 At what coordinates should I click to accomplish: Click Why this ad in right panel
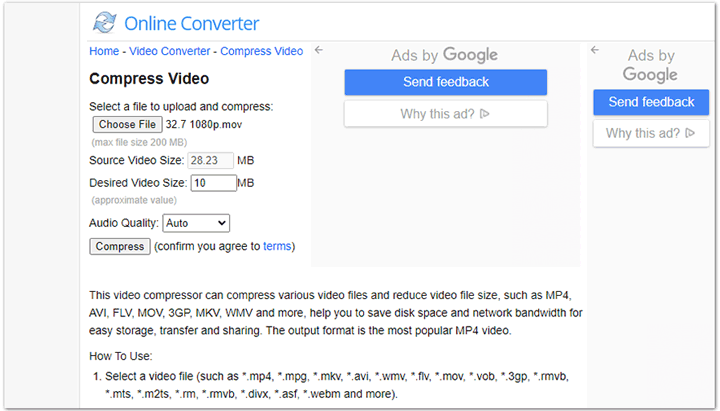click(642, 133)
